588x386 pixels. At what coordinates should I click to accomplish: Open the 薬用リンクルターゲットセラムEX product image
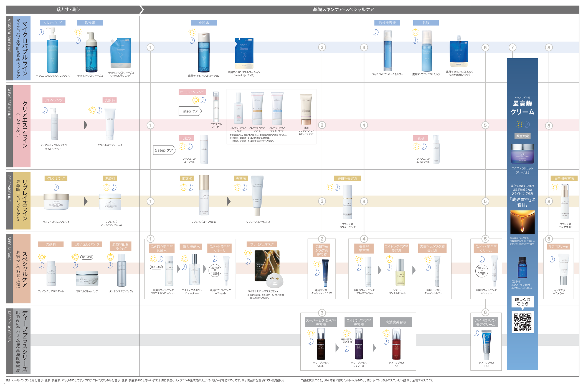(326, 273)
